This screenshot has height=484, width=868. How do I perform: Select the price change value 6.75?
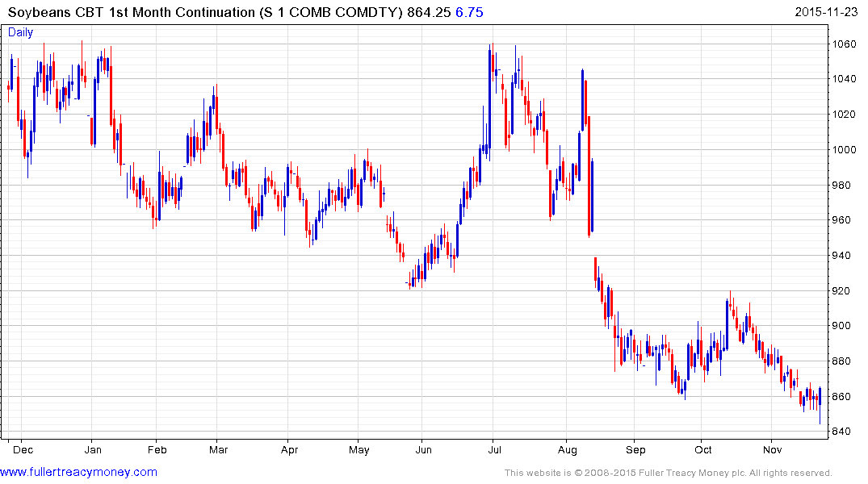pyautogui.click(x=469, y=12)
